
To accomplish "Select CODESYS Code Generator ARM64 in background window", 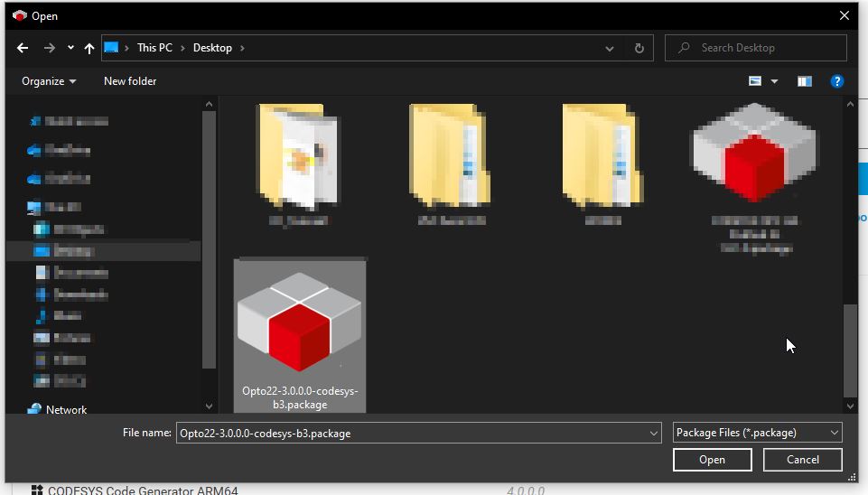I will point(143,490).
